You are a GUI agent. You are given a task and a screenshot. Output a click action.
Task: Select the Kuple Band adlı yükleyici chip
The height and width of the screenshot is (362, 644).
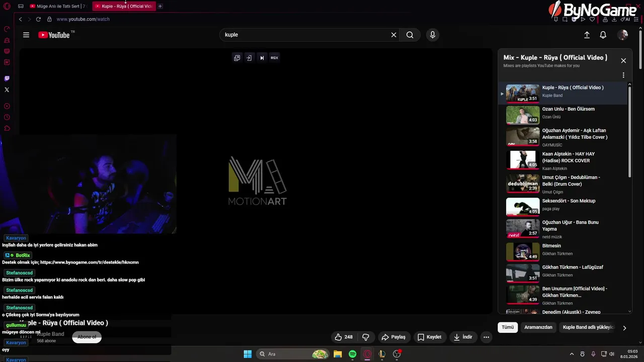click(x=588, y=327)
